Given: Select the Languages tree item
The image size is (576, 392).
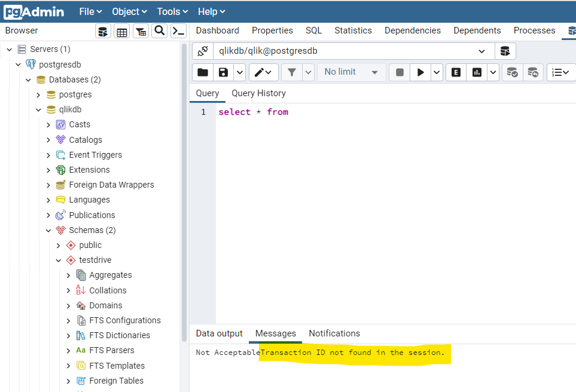Looking at the screenshot, I should (x=89, y=200).
